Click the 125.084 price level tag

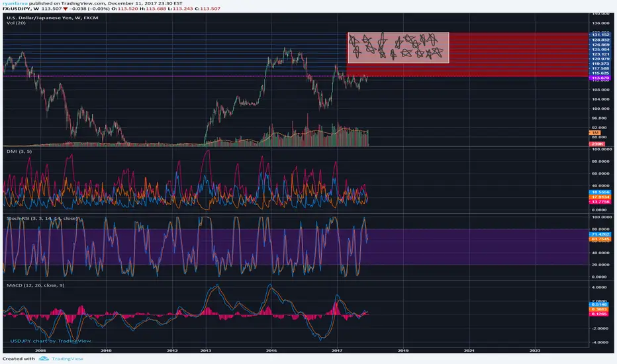[600, 49]
